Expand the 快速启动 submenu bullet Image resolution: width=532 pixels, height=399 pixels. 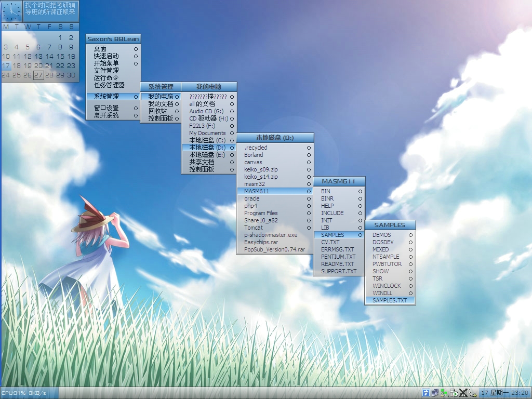point(136,56)
